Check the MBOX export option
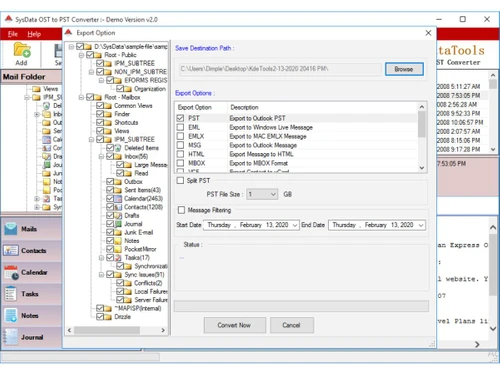 (x=180, y=163)
